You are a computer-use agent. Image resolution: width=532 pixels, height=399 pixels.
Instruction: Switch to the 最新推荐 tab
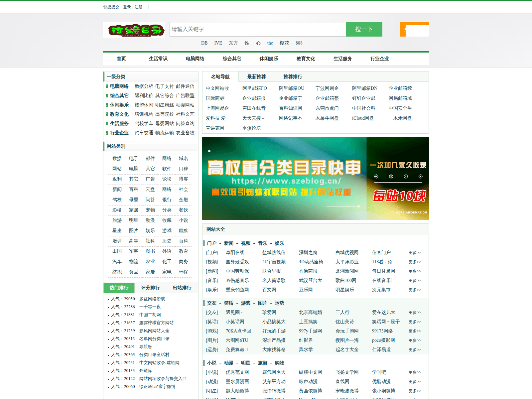[x=256, y=77]
